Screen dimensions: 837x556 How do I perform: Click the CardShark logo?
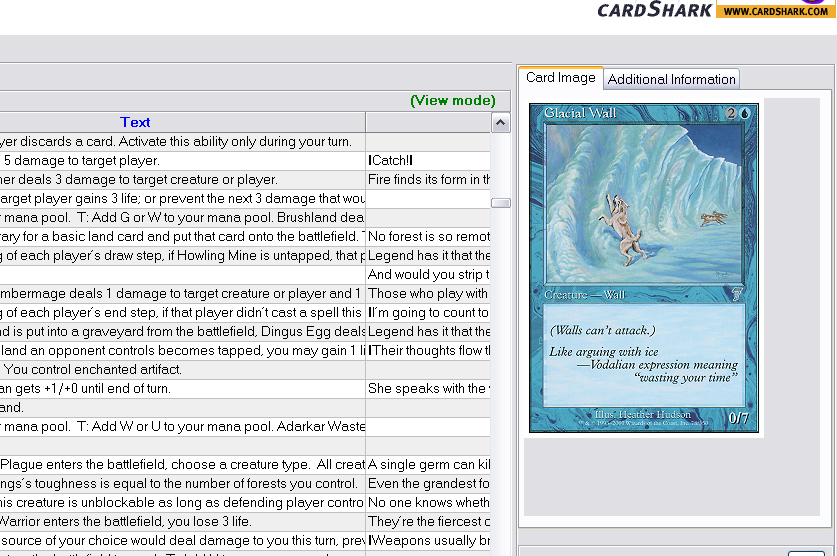654,9
